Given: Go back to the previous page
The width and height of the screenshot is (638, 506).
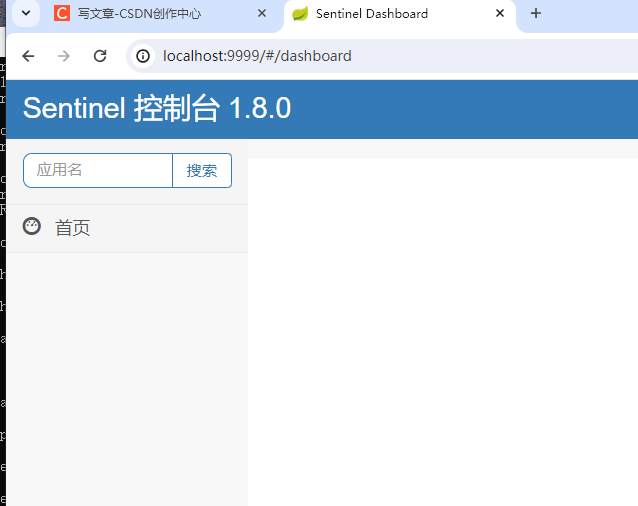Looking at the screenshot, I should 28,56.
